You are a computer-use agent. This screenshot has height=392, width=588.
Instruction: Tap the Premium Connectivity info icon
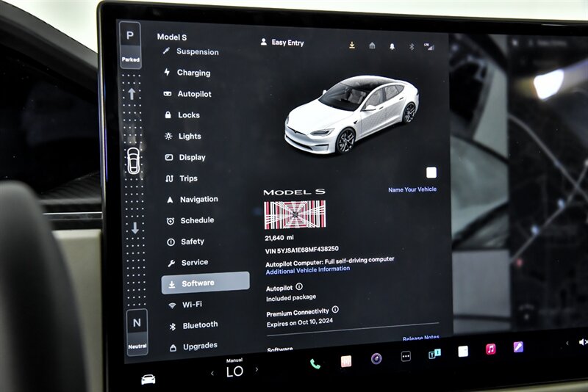[x=335, y=310]
